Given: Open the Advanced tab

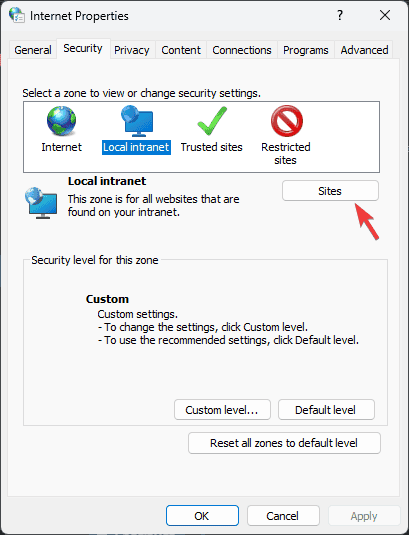Looking at the screenshot, I should (364, 50).
